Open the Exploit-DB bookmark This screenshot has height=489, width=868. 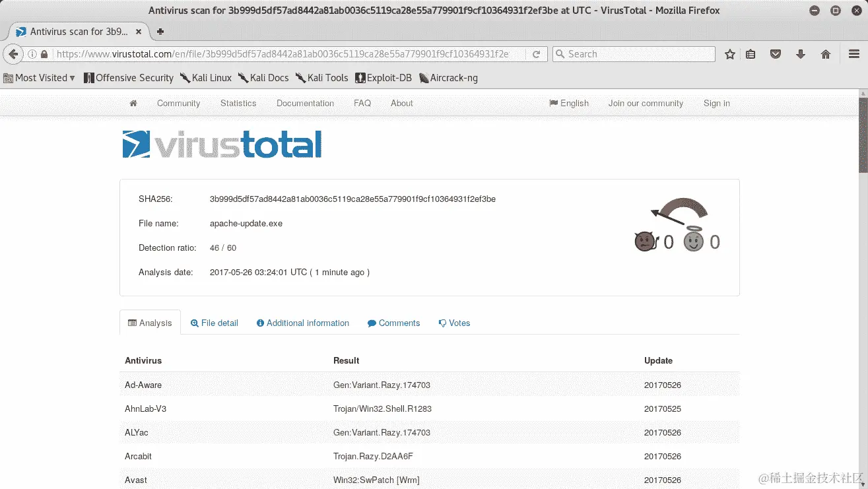tap(384, 78)
